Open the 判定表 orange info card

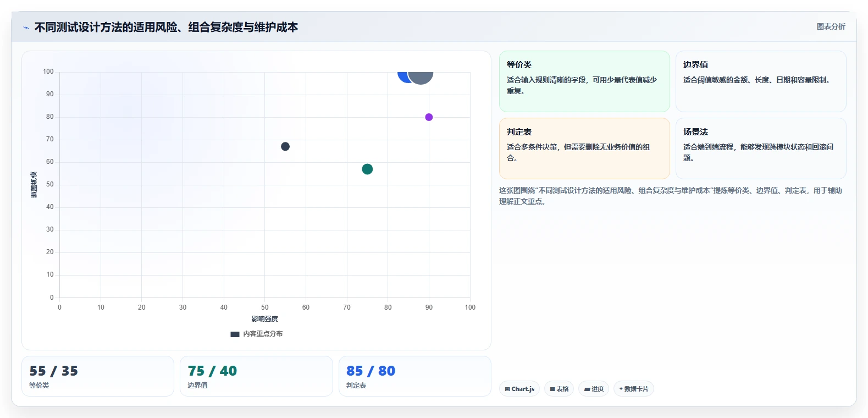point(584,148)
